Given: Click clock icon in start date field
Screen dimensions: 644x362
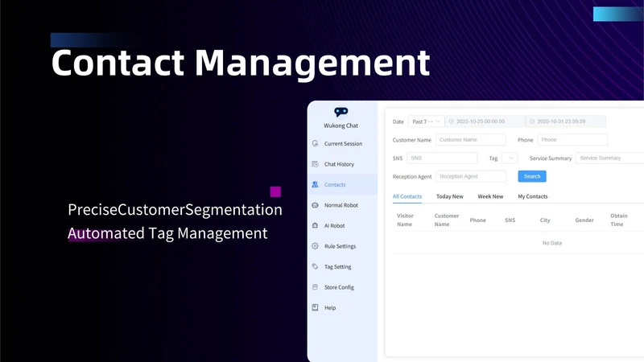Looking at the screenshot, I should pos(452,121).
